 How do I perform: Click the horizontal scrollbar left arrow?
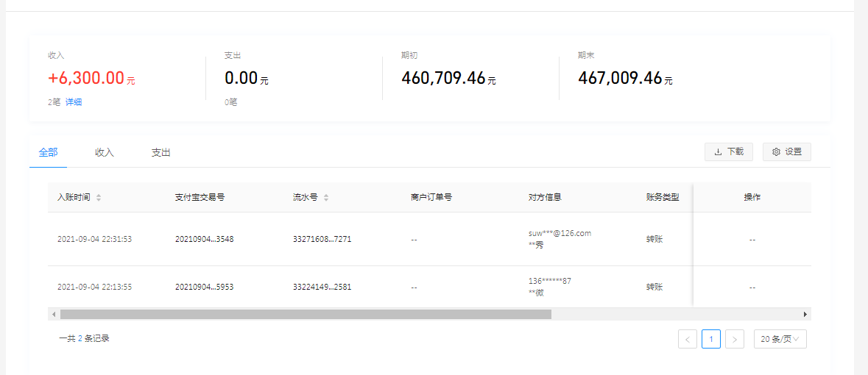tap(53, 314)
